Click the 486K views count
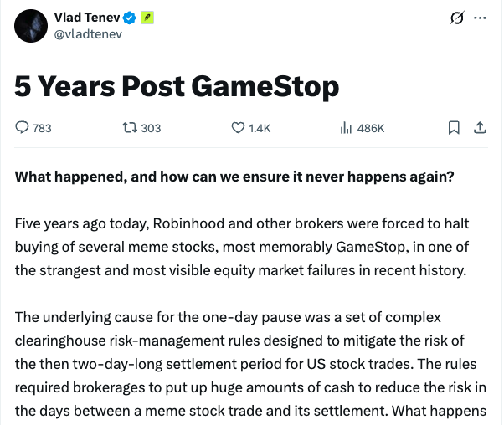Screen dimensions: 504x425 pos(370,128)
